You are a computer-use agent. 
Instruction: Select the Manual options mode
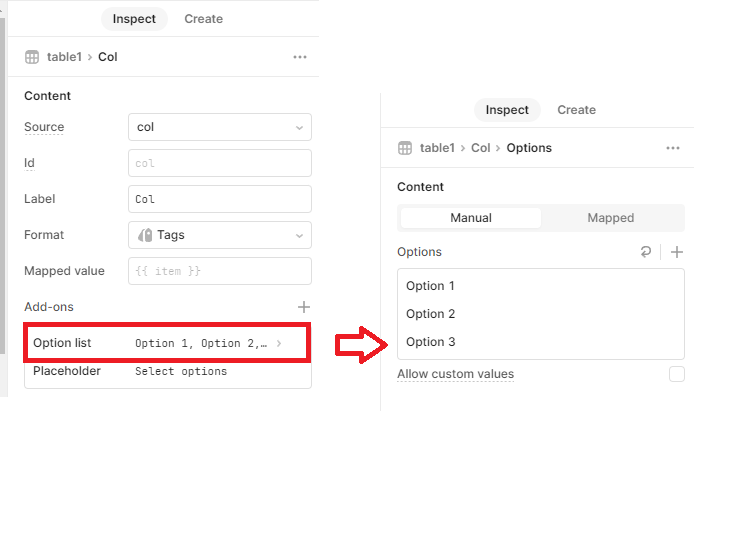[x=471, y=218]
